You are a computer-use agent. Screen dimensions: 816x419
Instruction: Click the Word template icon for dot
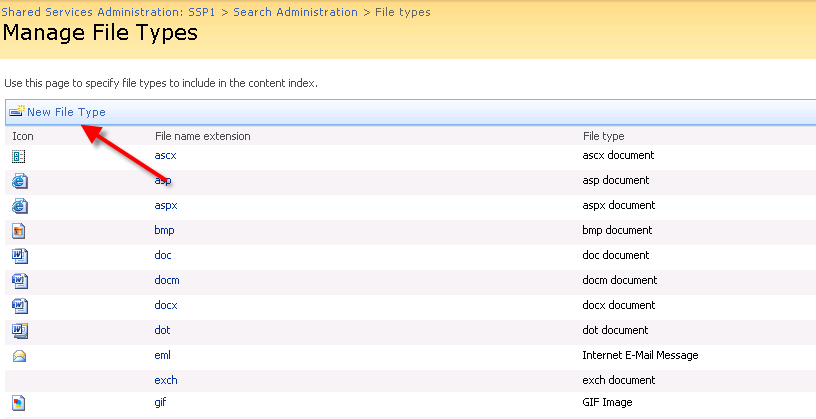(20, 331)
